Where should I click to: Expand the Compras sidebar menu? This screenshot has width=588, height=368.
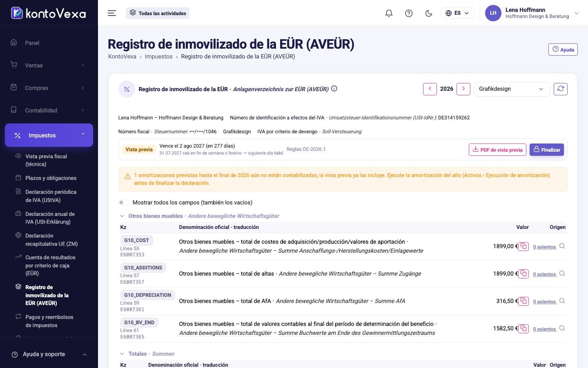[49, 88]
